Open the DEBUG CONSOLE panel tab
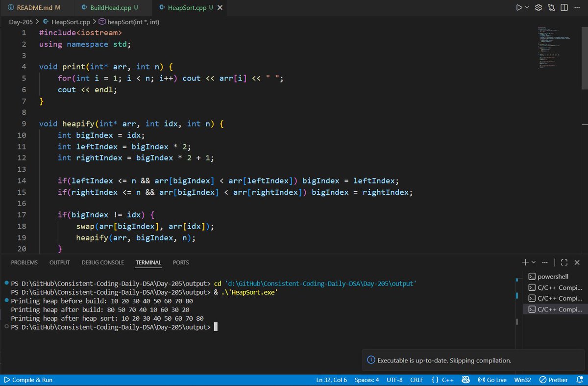The height and width of the screenshot is (386, 588). pyautogui.click(x=102, y=262)
